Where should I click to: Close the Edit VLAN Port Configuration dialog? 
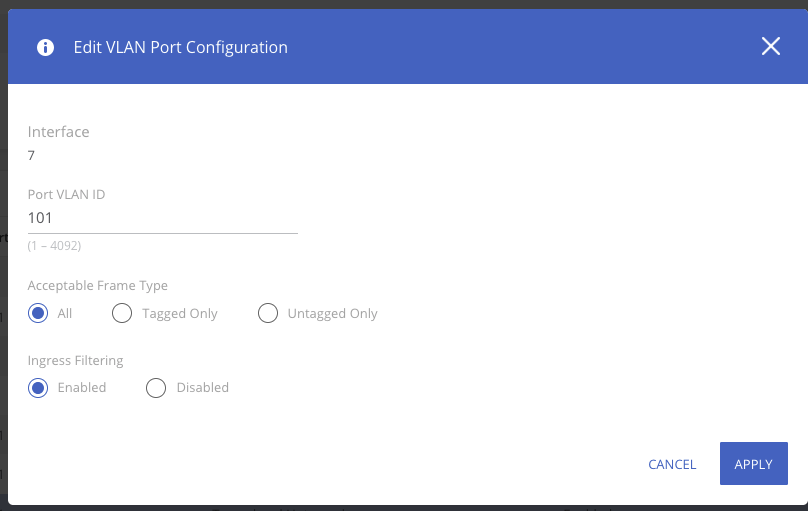coord(770,46)
